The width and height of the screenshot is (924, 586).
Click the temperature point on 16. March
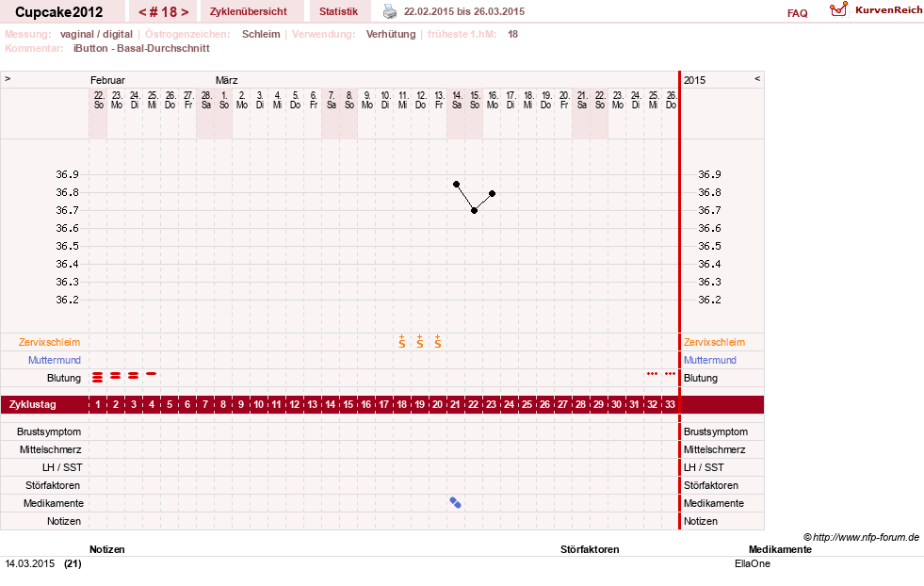(492, 193)
